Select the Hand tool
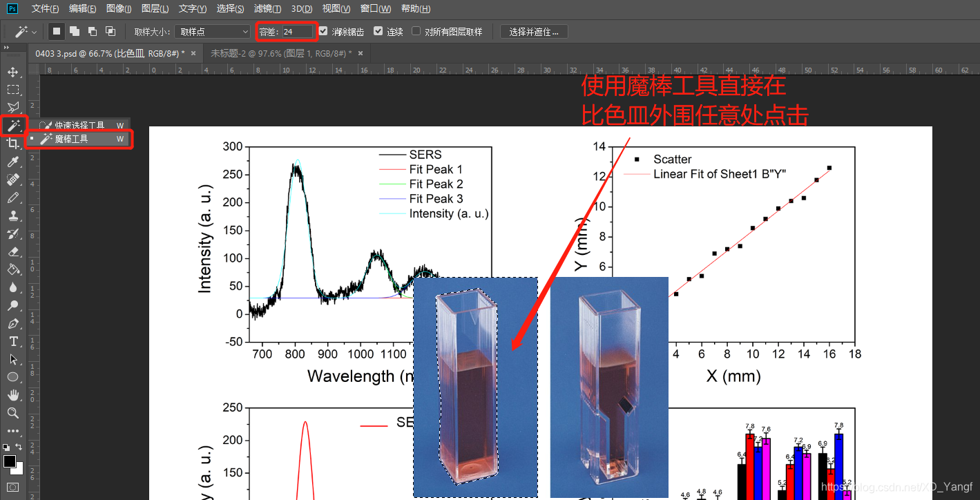 [x=12, y=395]
